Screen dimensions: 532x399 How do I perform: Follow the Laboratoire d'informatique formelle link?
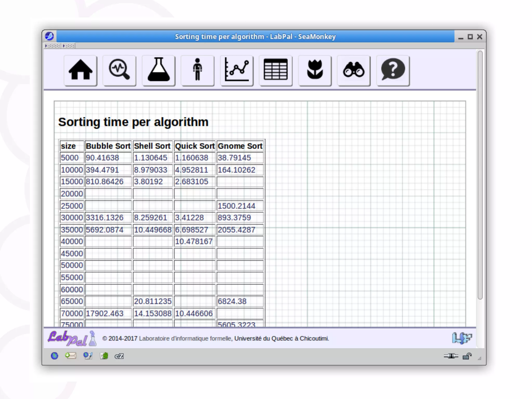[x=185, y=338]
